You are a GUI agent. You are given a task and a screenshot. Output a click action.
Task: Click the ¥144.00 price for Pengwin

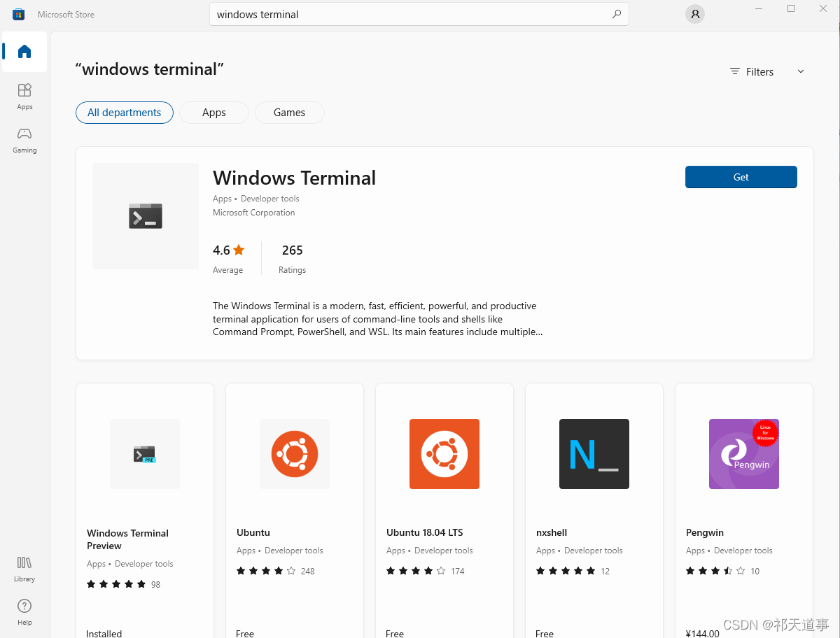[702, 633]
